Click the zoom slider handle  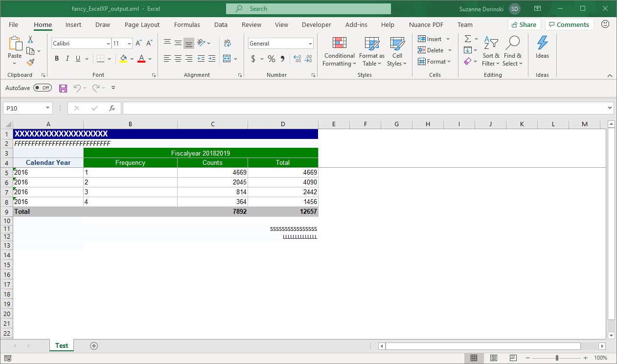point(557,358)
